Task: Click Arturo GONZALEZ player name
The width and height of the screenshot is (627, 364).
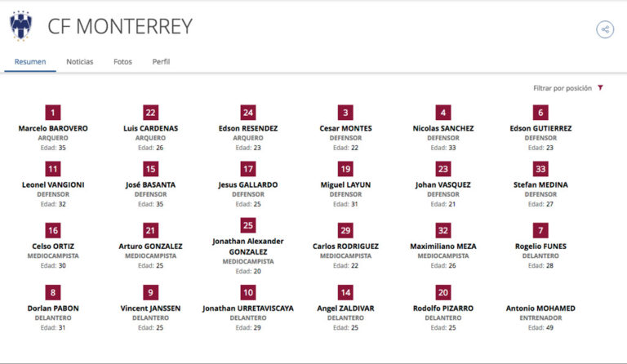Action: coord(150,246)
